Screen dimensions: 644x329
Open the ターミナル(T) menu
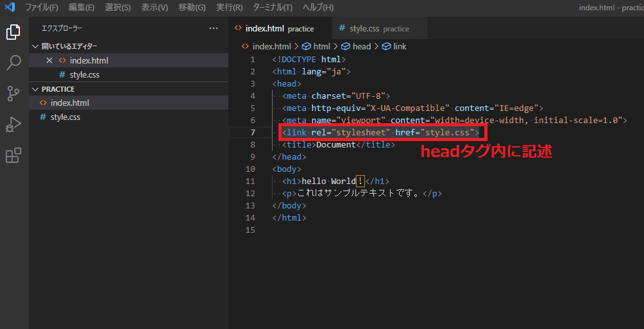(273, 8)
